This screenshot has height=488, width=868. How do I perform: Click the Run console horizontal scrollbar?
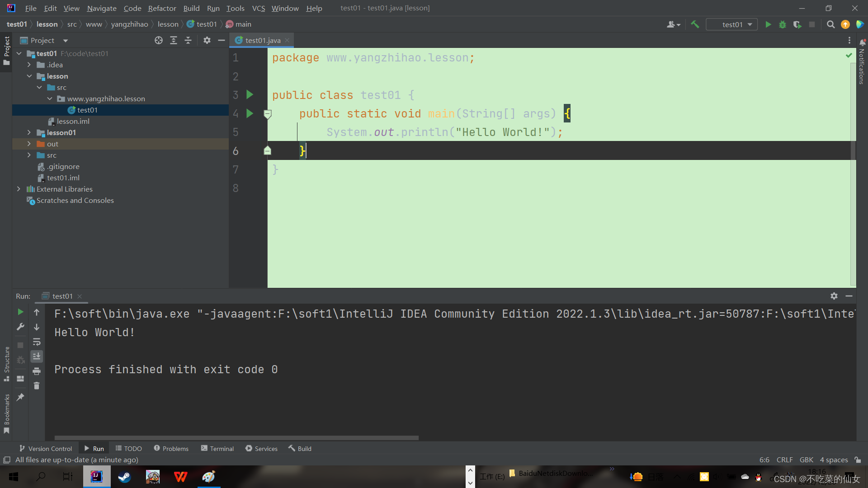[236, 437]
